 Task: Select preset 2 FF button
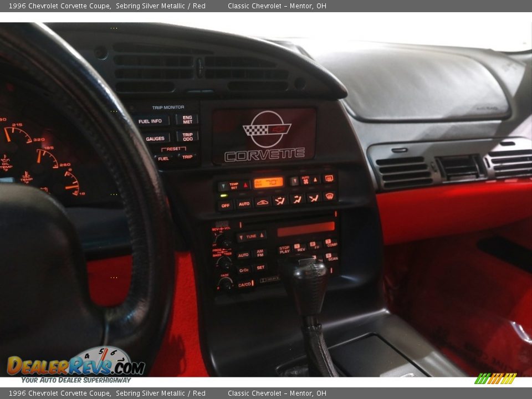click(315, 245)
